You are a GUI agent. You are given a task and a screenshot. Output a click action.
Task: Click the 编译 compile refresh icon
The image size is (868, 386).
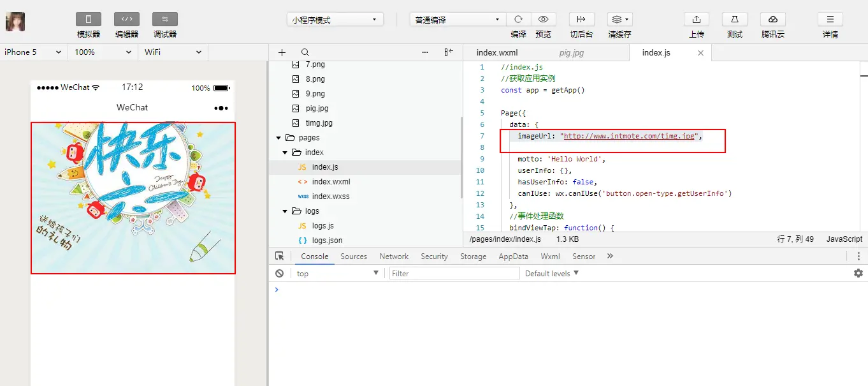(519, 19)
